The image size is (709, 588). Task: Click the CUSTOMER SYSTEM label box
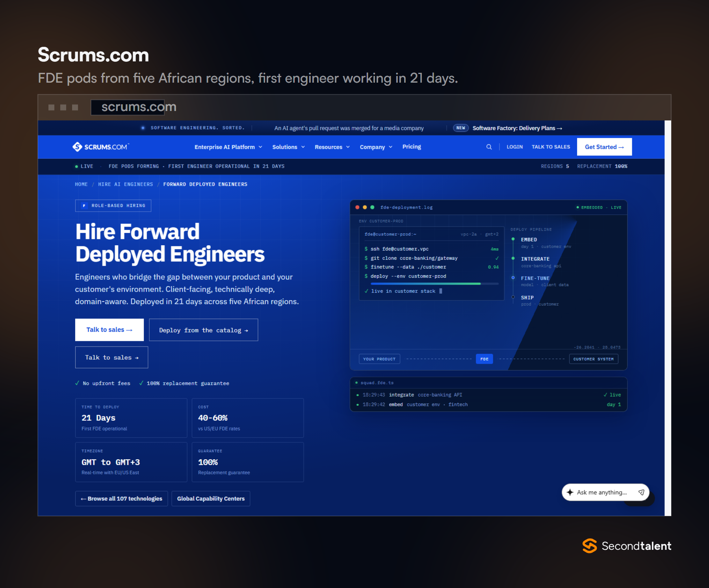click(593, 359)
